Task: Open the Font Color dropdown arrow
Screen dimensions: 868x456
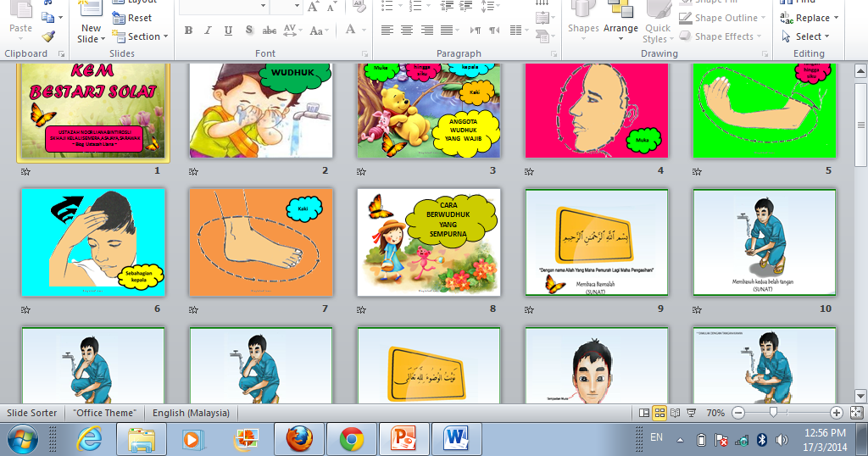Action: click(x=364, y=31)
